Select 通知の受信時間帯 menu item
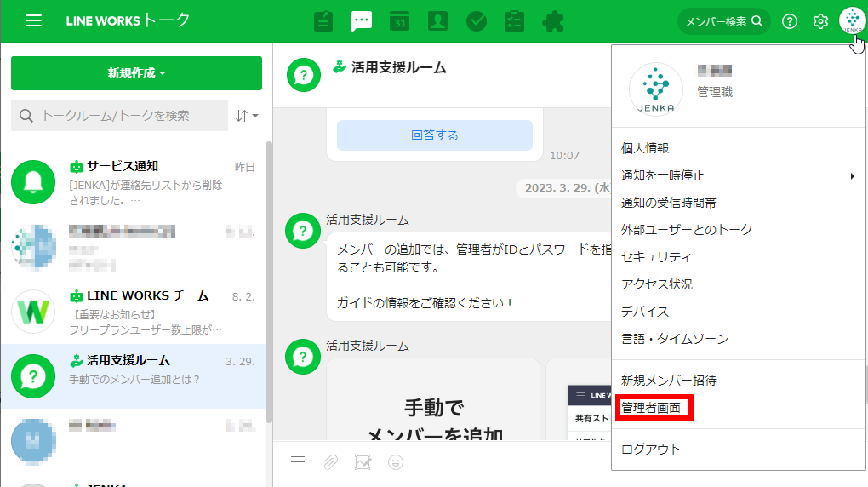The image size is (868, 487). click(669, 203)
